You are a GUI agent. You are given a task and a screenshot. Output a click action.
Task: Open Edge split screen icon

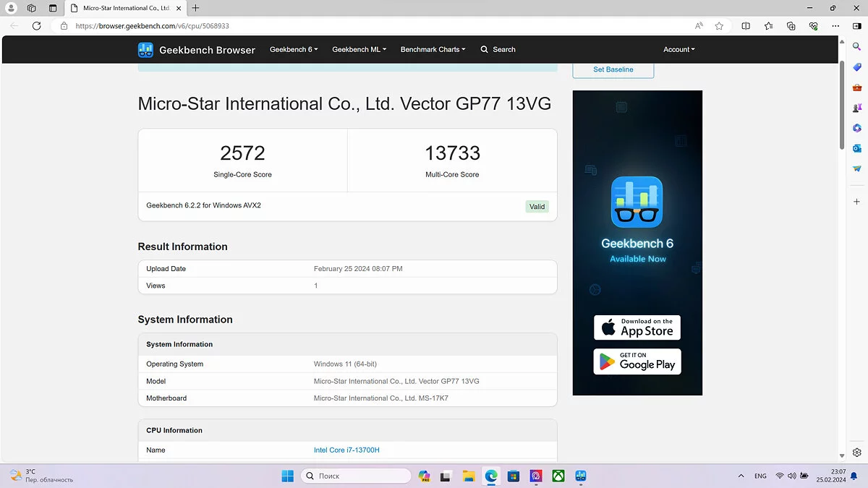click(x=746, y=26)
